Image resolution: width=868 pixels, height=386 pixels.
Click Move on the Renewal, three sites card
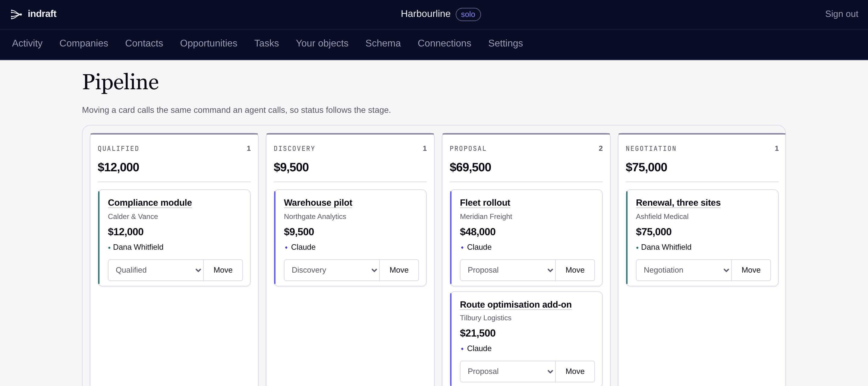[751, 270]
